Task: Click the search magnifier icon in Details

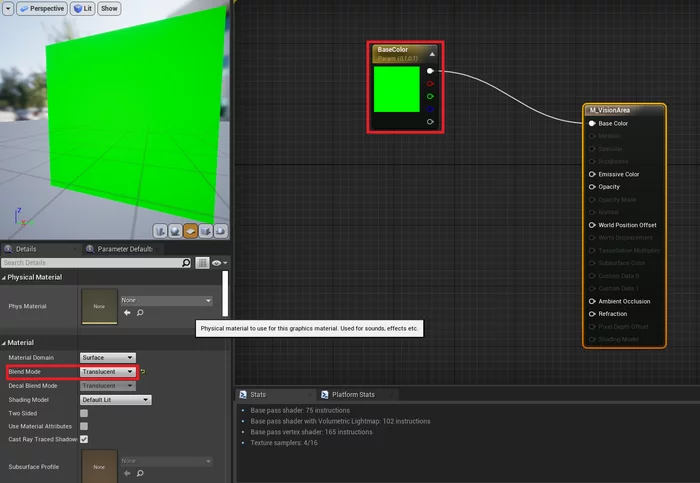Action: pos(186,263)
